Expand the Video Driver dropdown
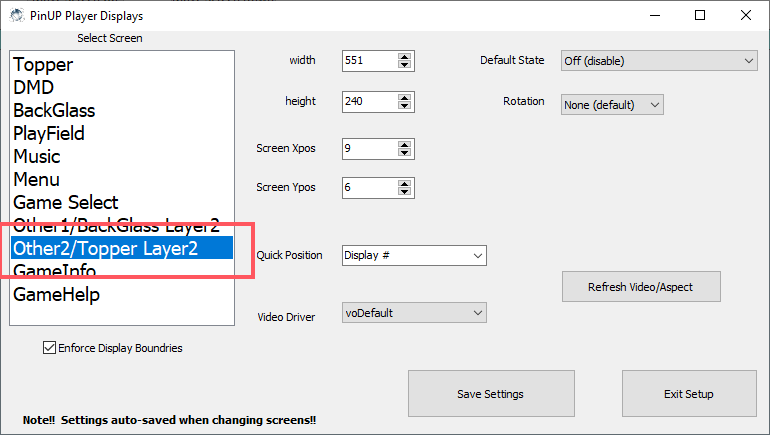The height and width of the screenshot is (435, 770). pyautogui.click(x=414, y=313)
